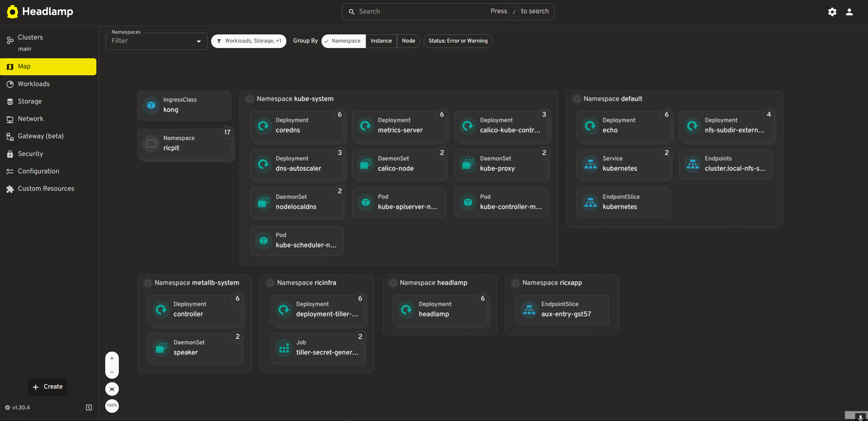This screenshot has height=421, width=868.
Task: Click the coredns Deployment icon
Action: click(264, 126)
